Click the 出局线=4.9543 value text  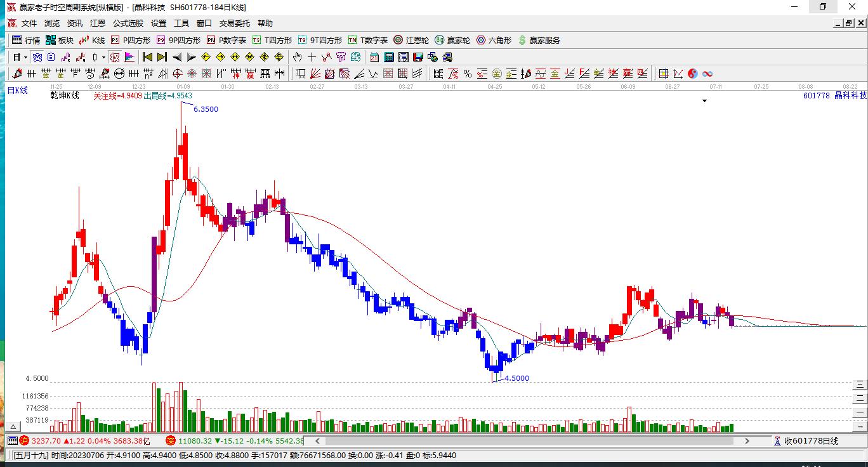[168, 96]
